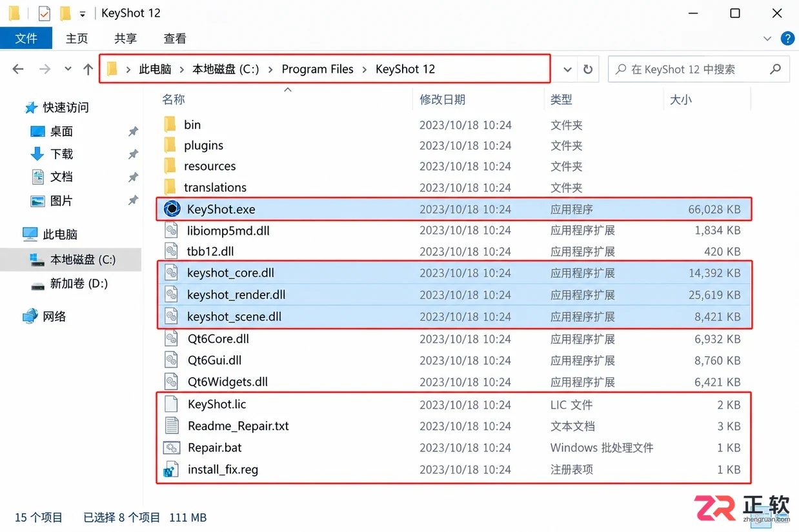Select 网络 in navigation pane
The height and width of the screenshot is (532, 799).
point(54,316)
